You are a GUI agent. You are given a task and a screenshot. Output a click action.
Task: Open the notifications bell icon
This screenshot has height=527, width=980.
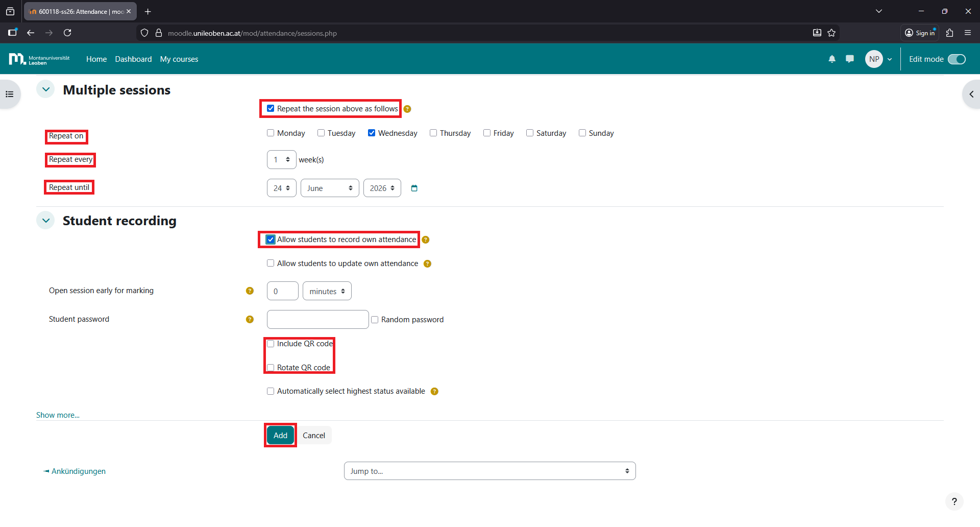point(832,59)
